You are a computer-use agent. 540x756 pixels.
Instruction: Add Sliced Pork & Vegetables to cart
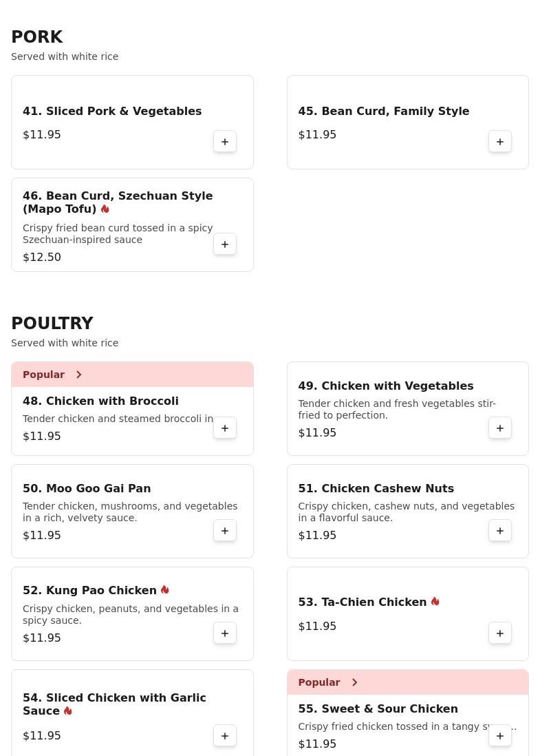coord(225,142)
